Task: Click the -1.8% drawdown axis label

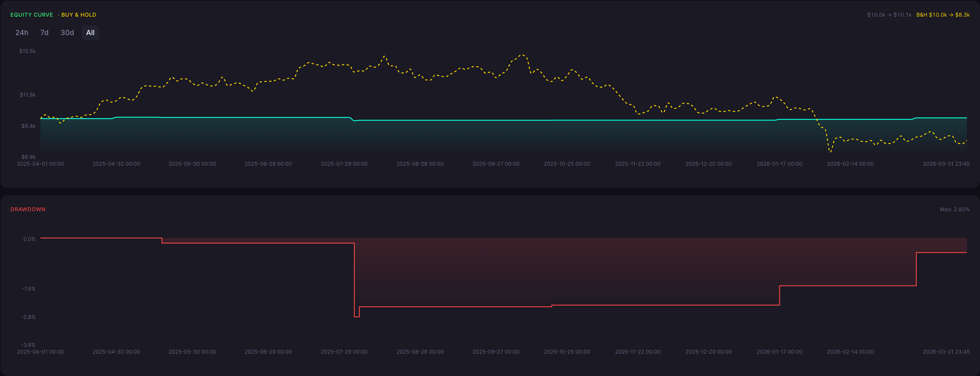Action: point(29,289)
